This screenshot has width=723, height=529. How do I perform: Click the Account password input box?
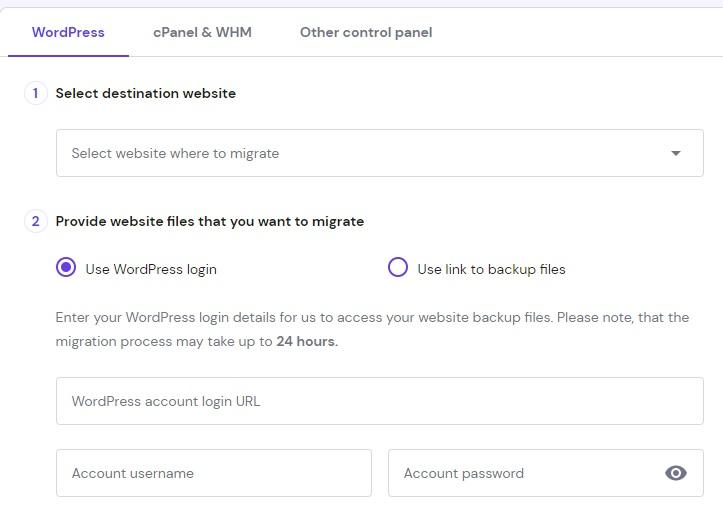(x=520, y=473)
